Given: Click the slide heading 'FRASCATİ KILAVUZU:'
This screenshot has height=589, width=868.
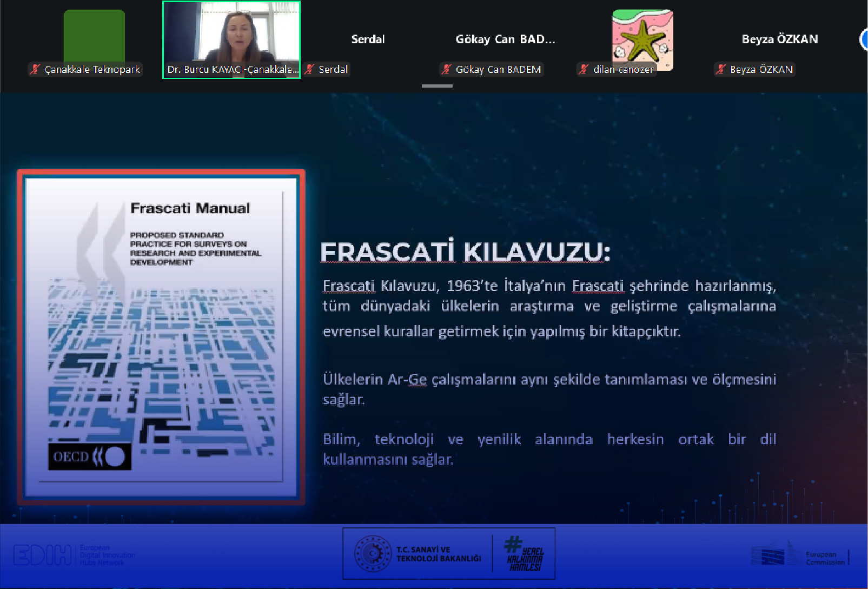Looking at the screenshot, I should [465, 252].
